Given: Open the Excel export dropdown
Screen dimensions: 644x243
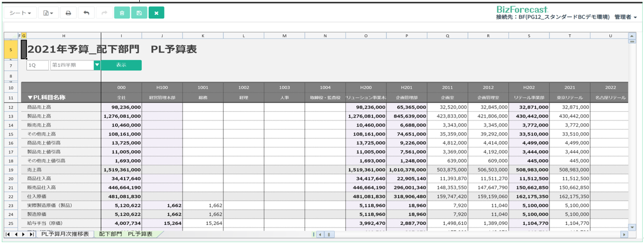Looking at the screenshot, I should pyautogui.click(x=48, y=13).
